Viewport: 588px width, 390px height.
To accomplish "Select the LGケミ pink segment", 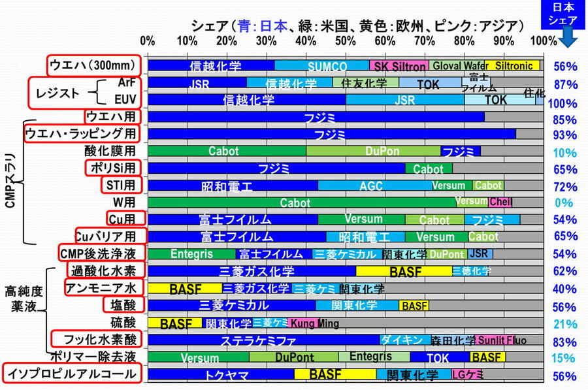I will pos(467,374).
